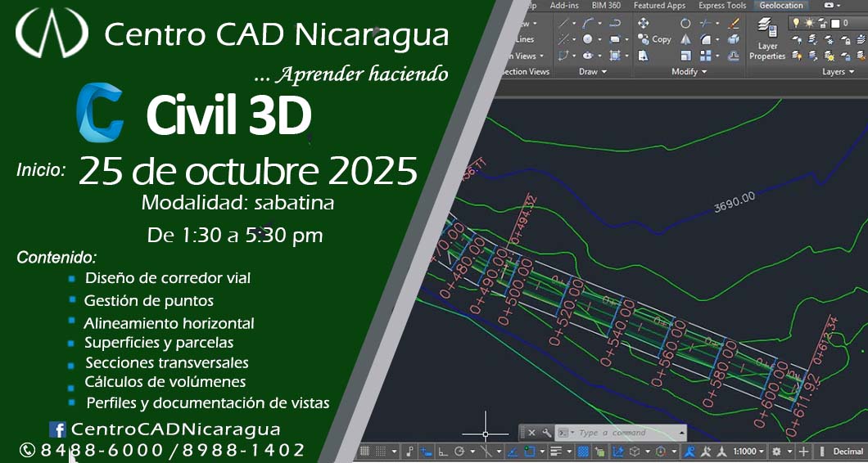Click the wrench customize icon on command line

546,433
